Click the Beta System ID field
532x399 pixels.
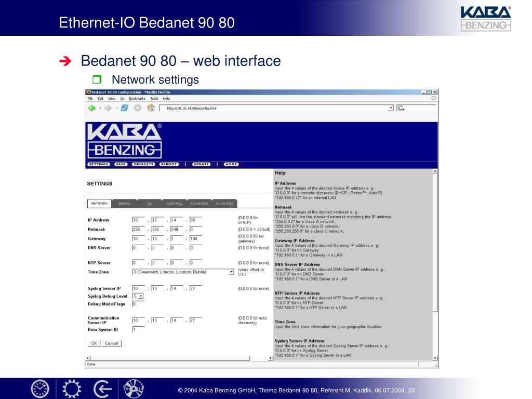[x=138, y=329]
